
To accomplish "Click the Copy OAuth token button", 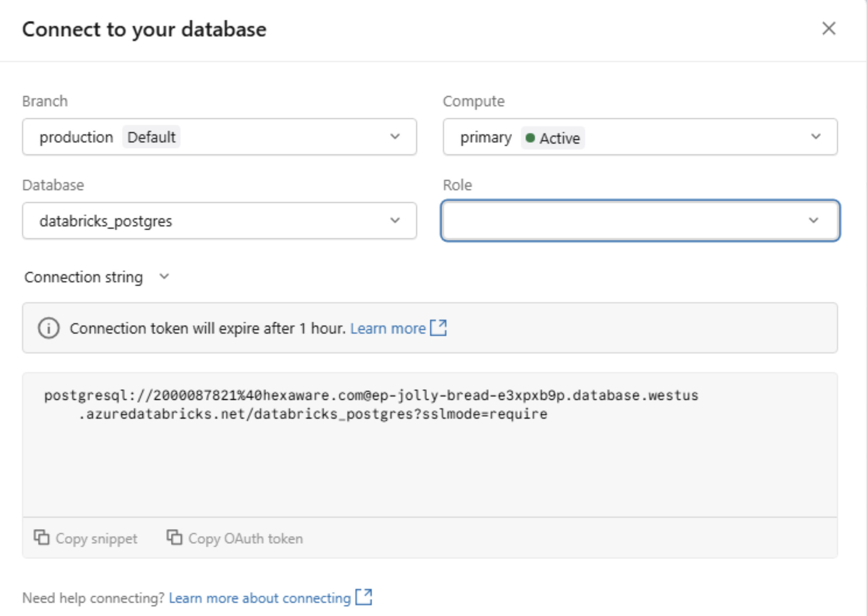I will click(x=235, y=538).
